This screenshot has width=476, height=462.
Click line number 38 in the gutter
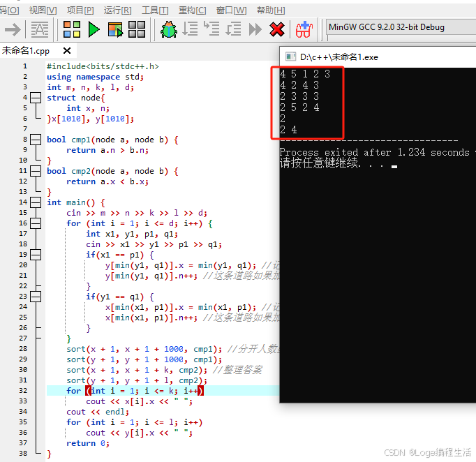23,454
